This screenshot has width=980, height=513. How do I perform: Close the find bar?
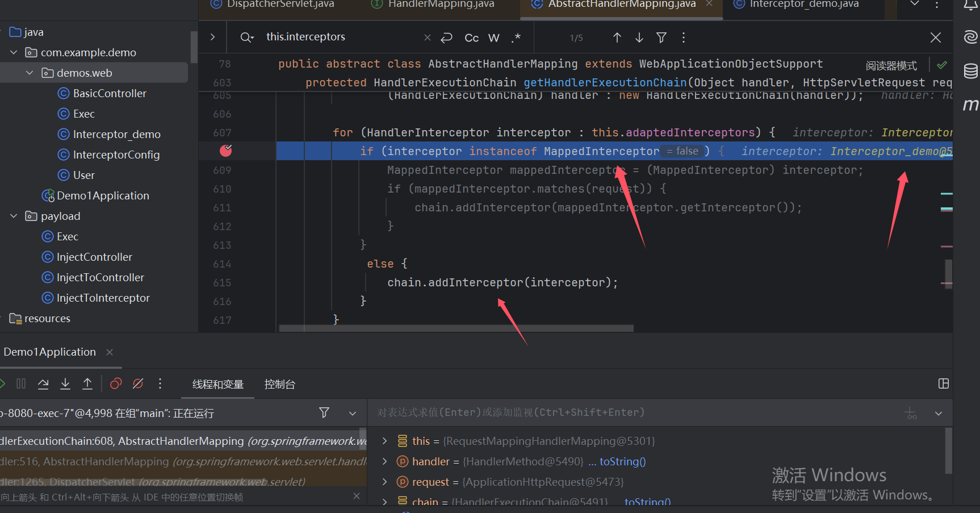tap(936, 37)
